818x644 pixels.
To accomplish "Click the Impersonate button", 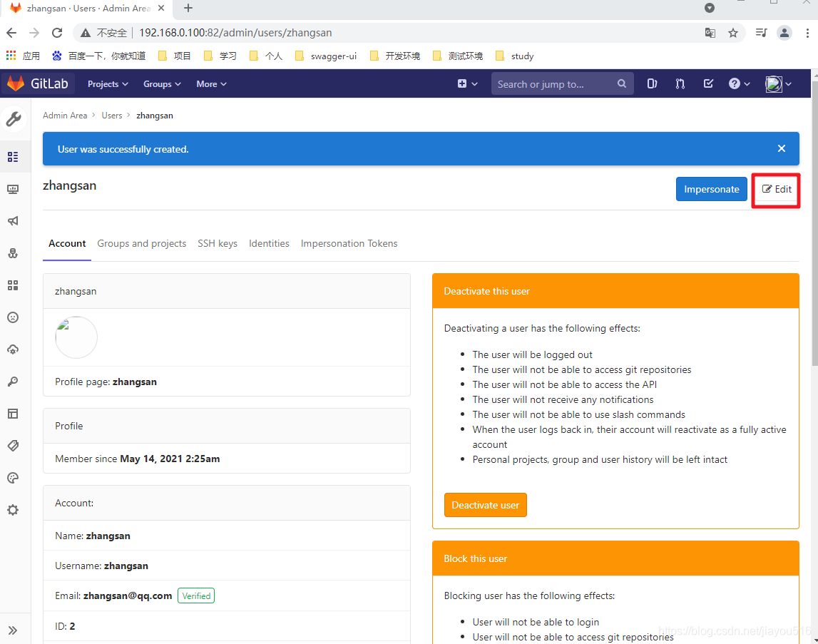I will [711, 189].
